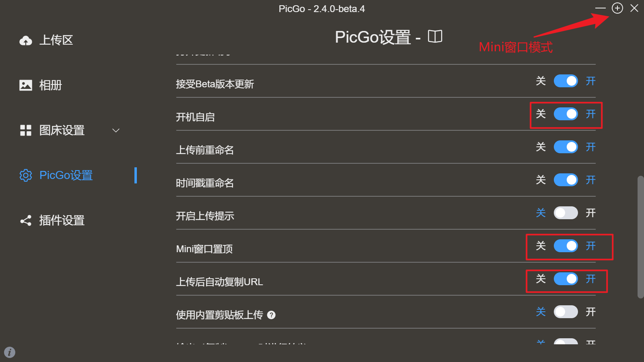Click the PicGo settings gear icon
This screenshot has width=644, height=362.
[26, 175]
